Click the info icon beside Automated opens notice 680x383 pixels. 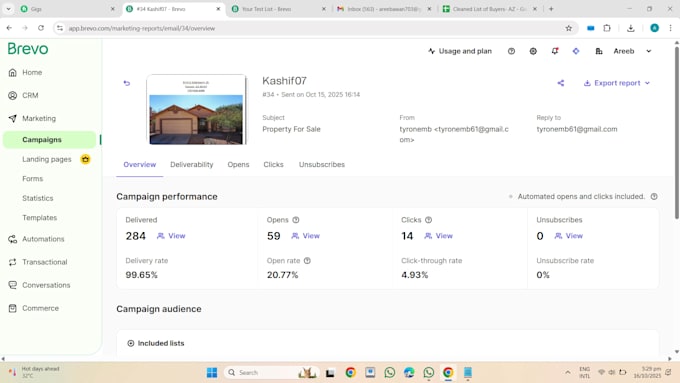654,196
